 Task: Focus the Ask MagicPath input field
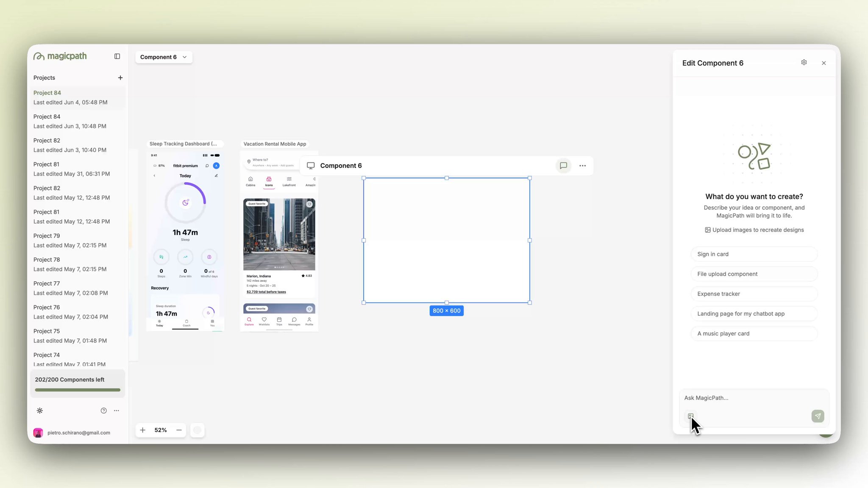coord(754,398)
